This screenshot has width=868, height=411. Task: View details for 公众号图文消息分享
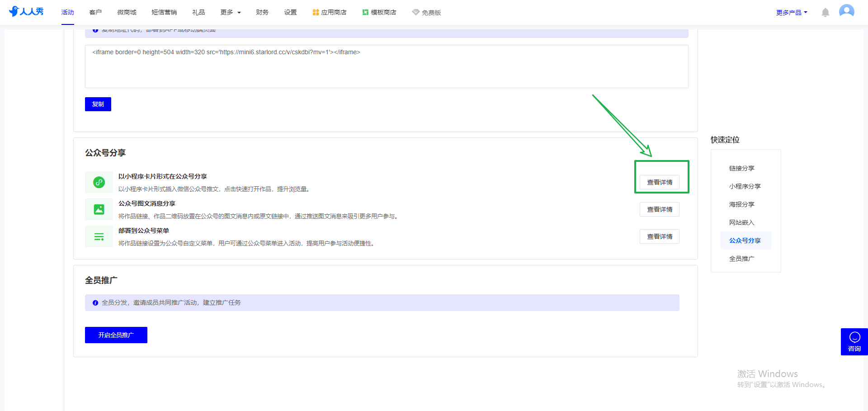coord(660,209)
